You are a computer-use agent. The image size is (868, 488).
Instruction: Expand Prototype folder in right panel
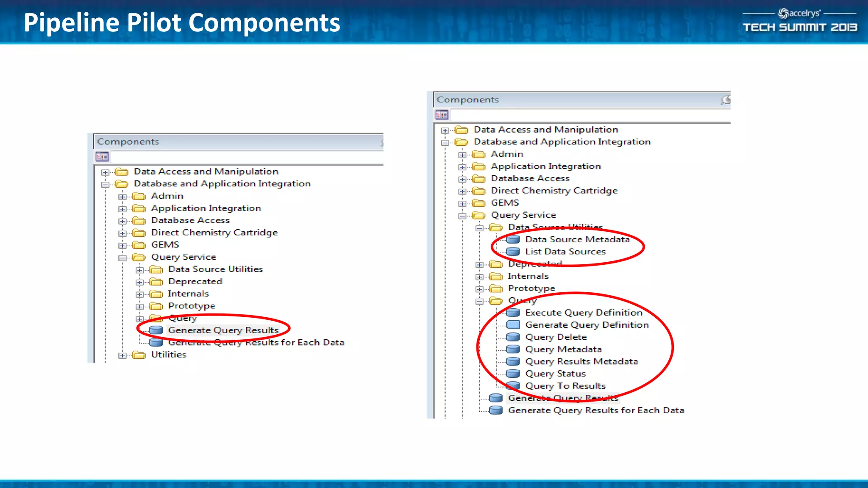point(479,289)
